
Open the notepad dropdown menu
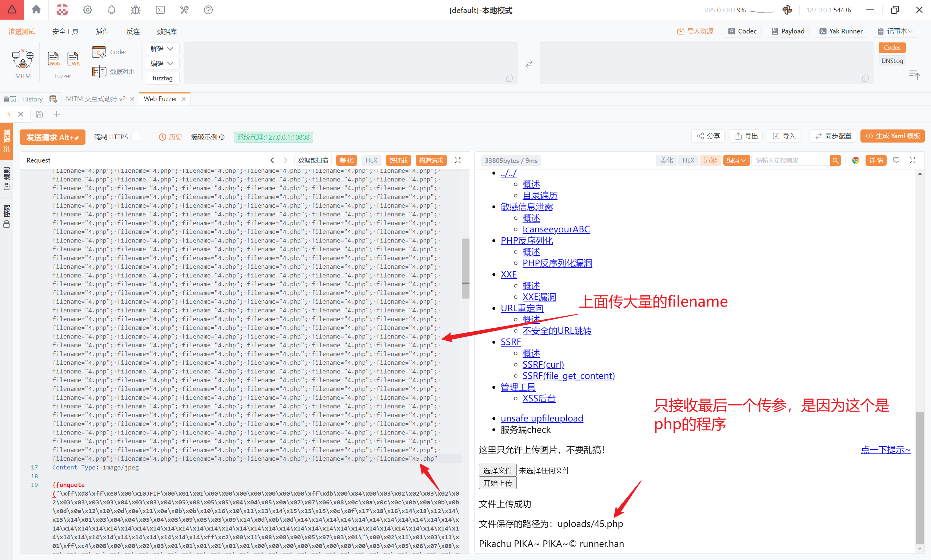(x=895, y=31)
